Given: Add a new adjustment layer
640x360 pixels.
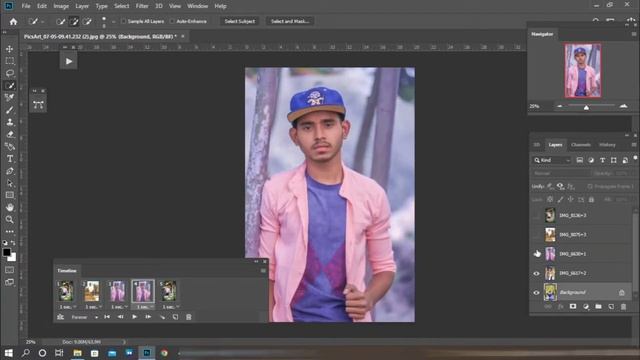Looking at the screenshot, I should click(586, 307).
